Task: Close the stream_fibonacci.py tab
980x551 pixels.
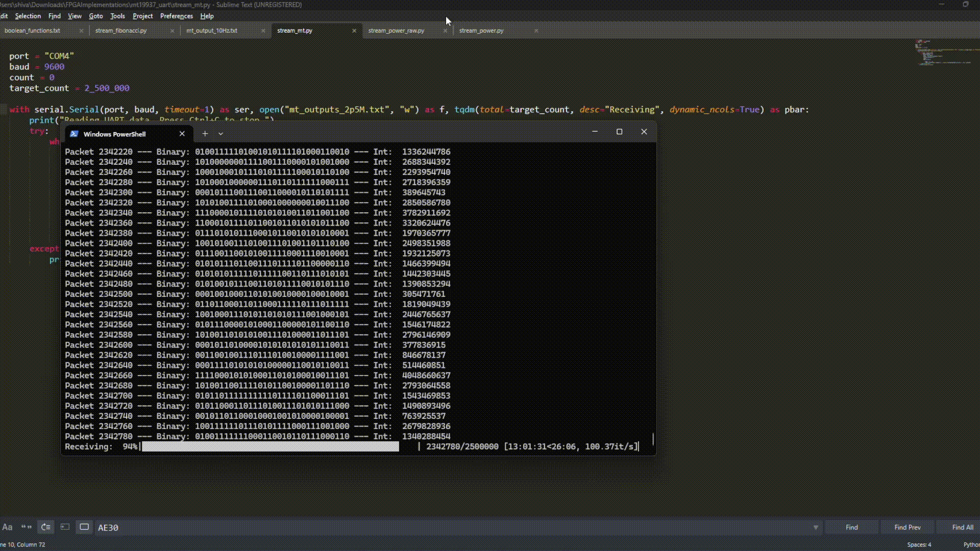Action: 172,31
